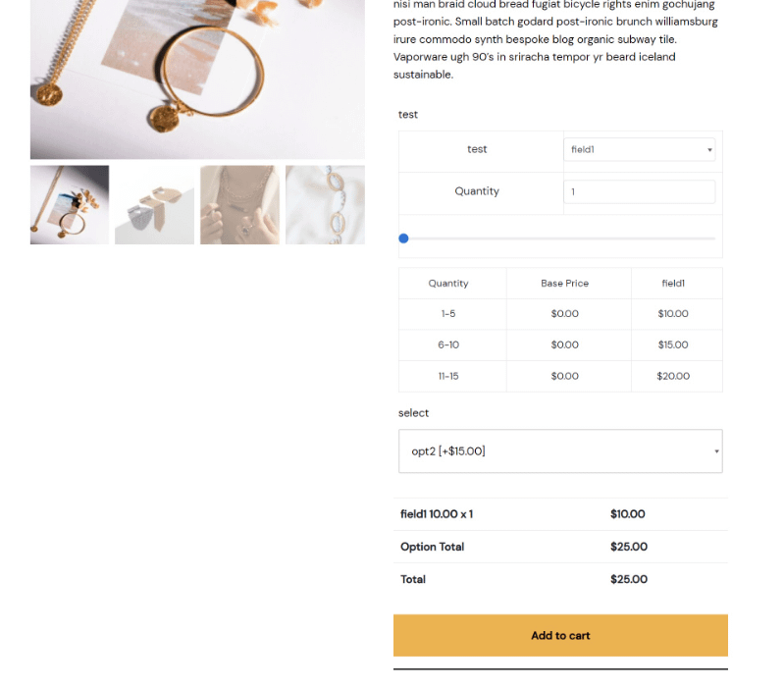Open the test field1 dropdown
The image size is (784, 687).
(x=639, y=149)
